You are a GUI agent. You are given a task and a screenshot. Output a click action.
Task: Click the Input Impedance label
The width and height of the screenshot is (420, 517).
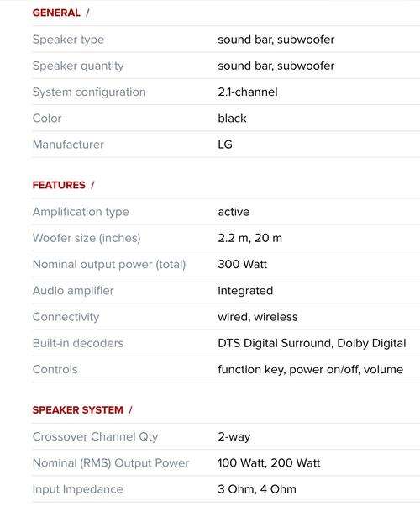(78, 489)
